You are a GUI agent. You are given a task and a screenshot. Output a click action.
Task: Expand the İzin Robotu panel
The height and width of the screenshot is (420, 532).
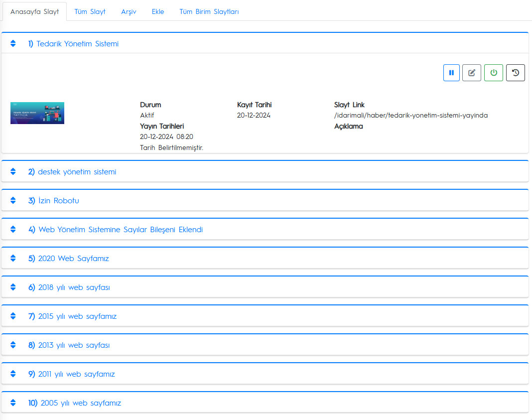click(x=54, y=200)
